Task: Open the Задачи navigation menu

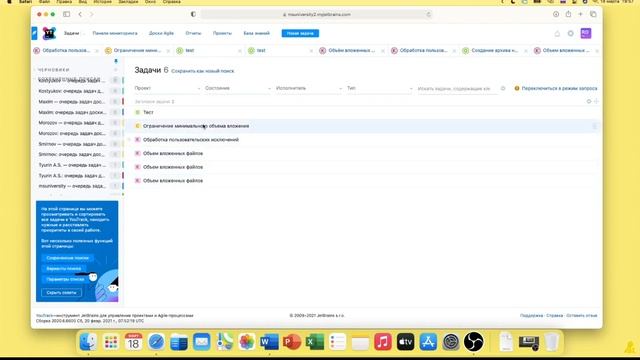Action: click(71, 33)
